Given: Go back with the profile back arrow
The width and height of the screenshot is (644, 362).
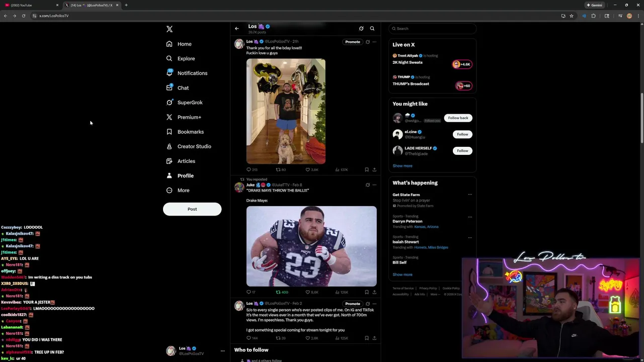Looking at the screenshot, I should [237, 29].
